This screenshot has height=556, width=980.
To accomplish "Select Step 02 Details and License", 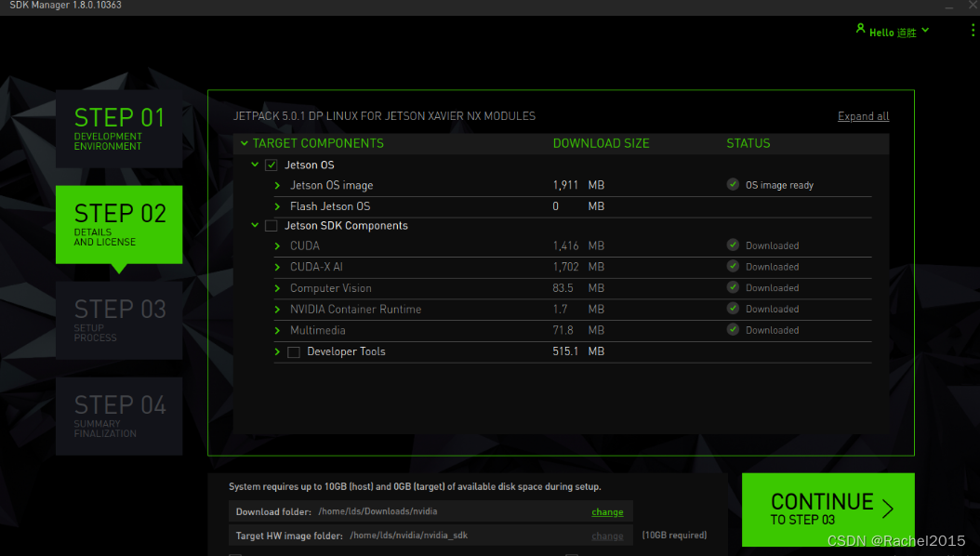I will click(119, 224).
